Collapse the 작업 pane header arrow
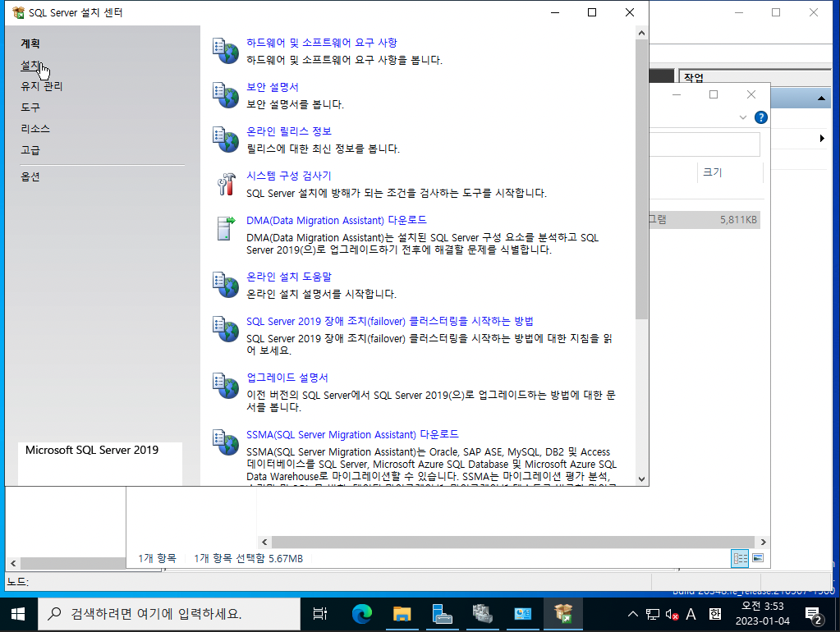 point(821,98)
